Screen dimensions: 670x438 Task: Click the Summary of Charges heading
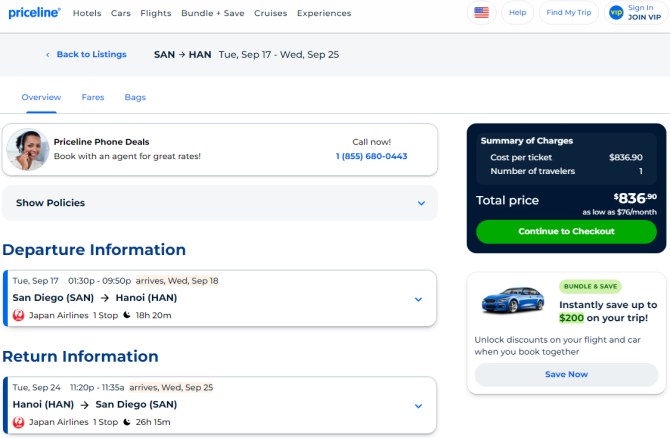click(526, 141)
